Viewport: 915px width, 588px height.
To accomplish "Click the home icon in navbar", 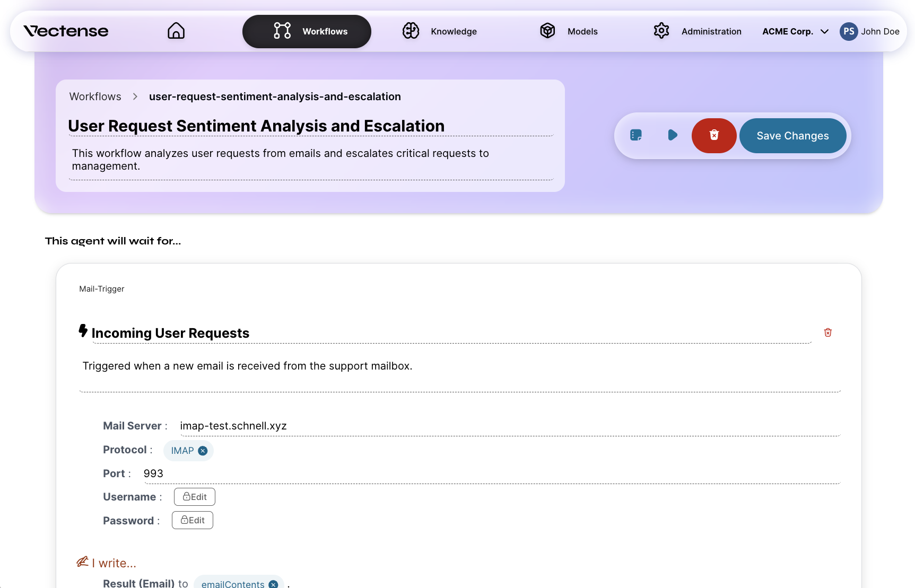I will (176, 31).
